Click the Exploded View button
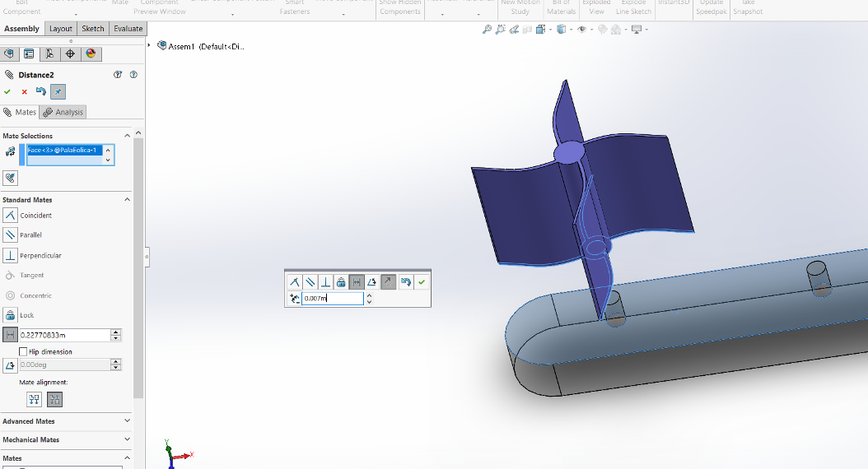The width and height of the screenshot is (868, 469). coord(596,7)
